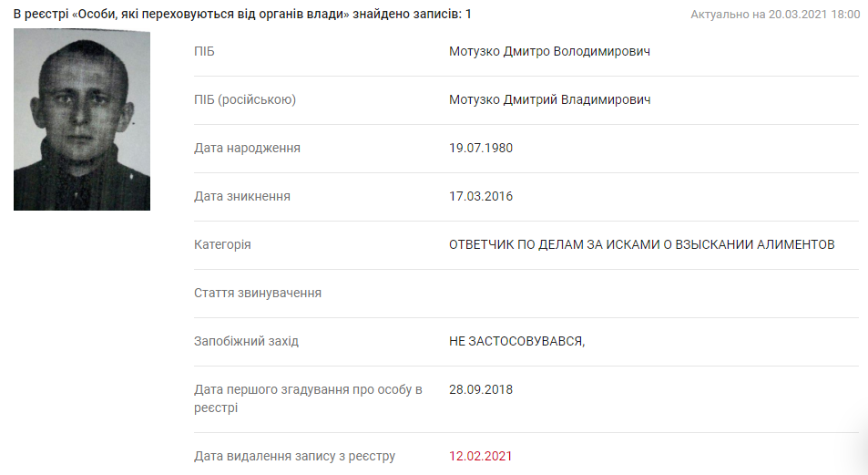Click the ПІБ field label
Viewport: 868px width, 475px height.
click(x=204, y=52)
